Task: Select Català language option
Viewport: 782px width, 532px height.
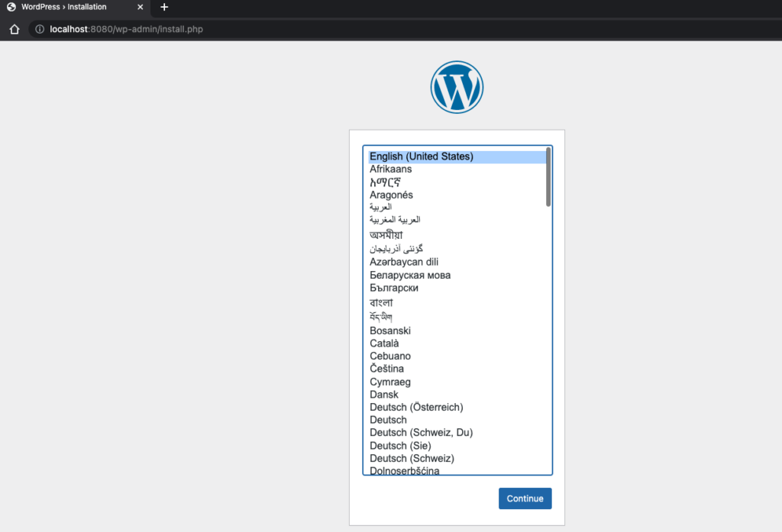Action: tap(457, 343)
